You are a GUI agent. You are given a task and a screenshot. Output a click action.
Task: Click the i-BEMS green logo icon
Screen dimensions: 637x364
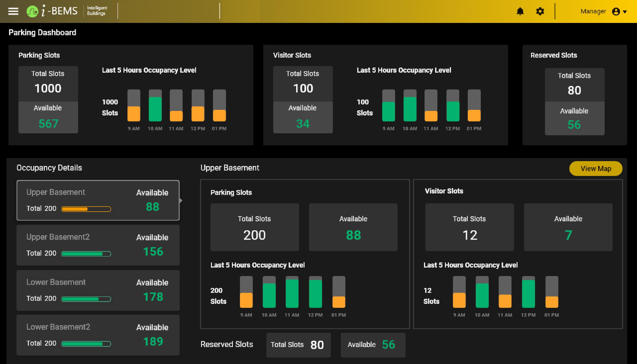tap(32, 11)
